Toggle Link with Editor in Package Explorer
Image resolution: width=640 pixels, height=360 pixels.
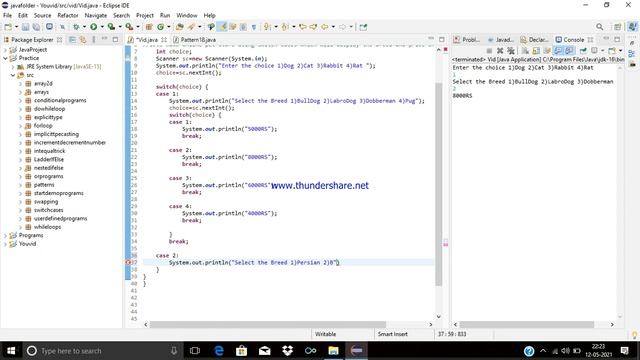click(83, 40)
